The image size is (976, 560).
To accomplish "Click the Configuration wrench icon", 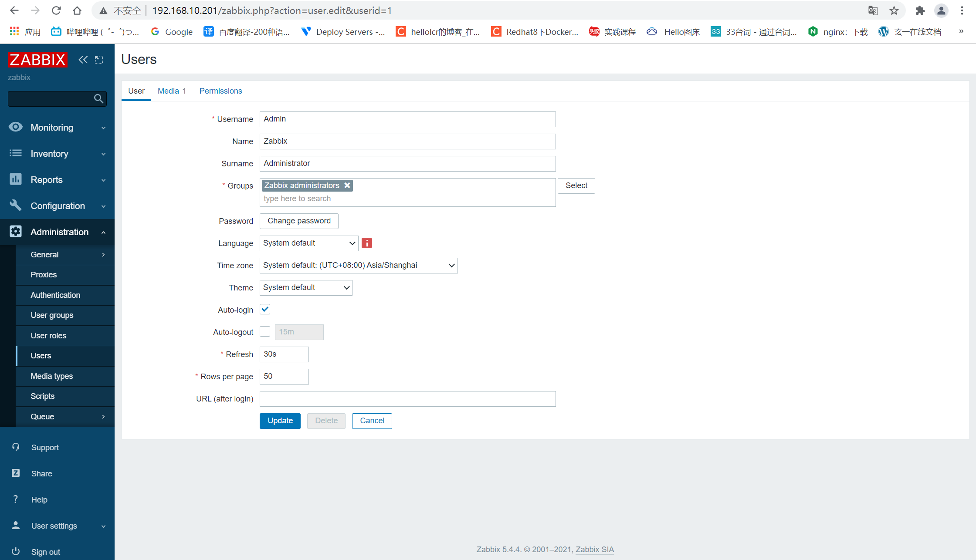I will [16, 205].
